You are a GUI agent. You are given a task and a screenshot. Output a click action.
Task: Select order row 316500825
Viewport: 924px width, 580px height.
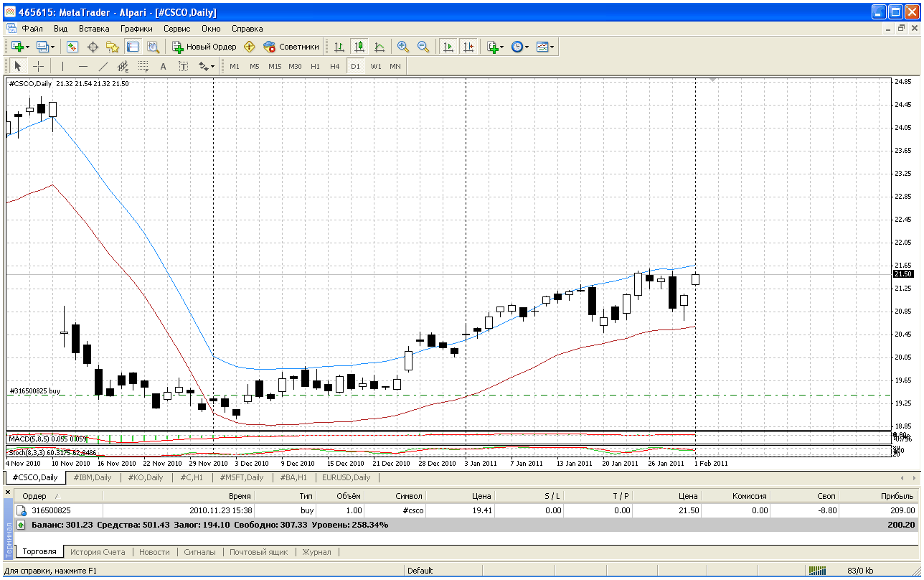pyautogui.click(x=466, y=510)
